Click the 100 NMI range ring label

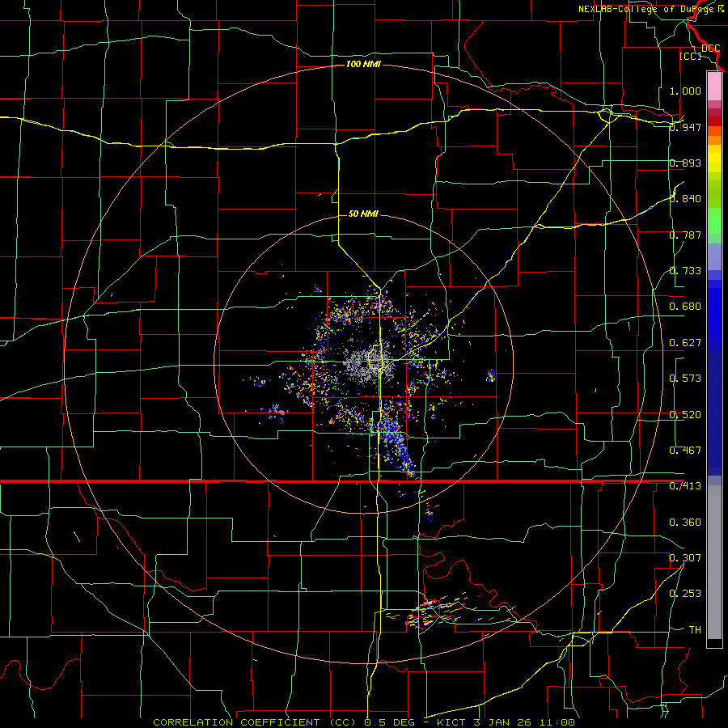pyautogui.click(x=363, y=64)
